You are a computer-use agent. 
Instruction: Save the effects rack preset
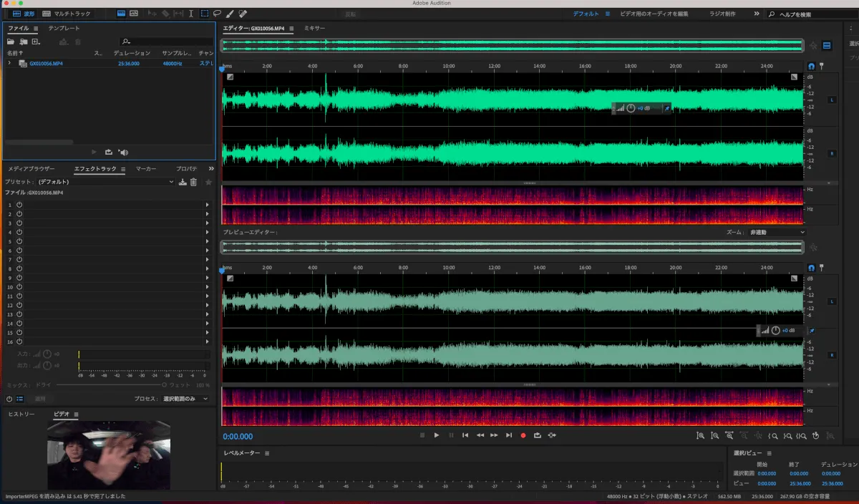tap(183, 182)
